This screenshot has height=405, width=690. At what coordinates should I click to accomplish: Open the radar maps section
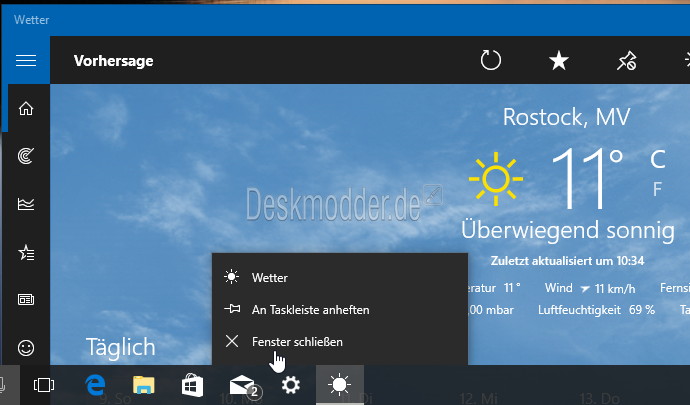[x=26, y=156]
